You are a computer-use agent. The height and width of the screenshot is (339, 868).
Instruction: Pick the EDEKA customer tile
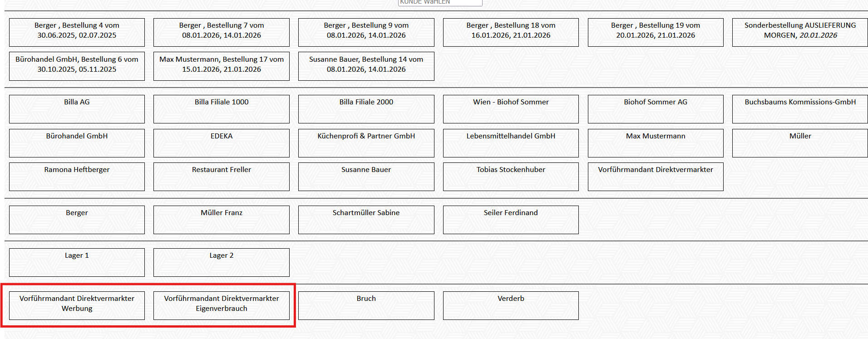pos(222,143)
